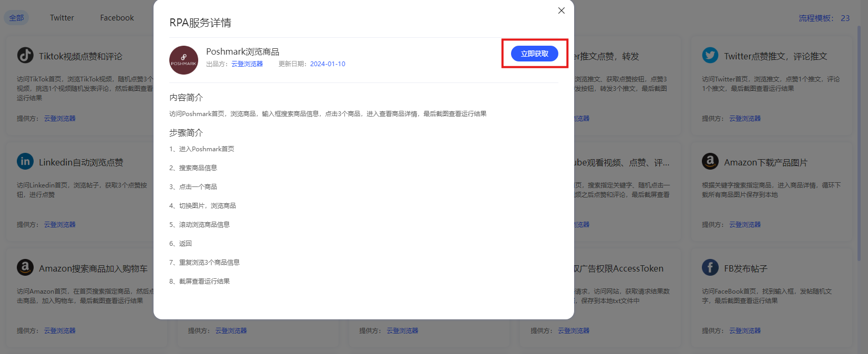This screenshot has width=868, height=354.
Task: Click 云登浏览器 link on Twitter点赞推文 card
Action: click(x=744, y=119)
